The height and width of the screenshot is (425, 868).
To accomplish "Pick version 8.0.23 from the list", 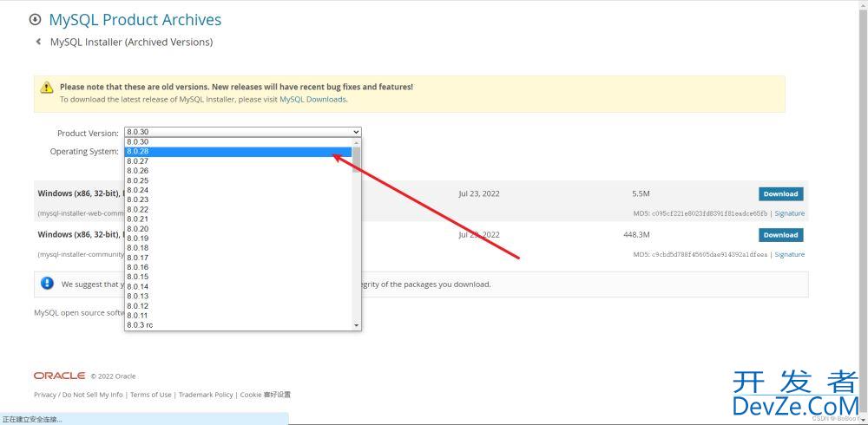I will point(238,199).
